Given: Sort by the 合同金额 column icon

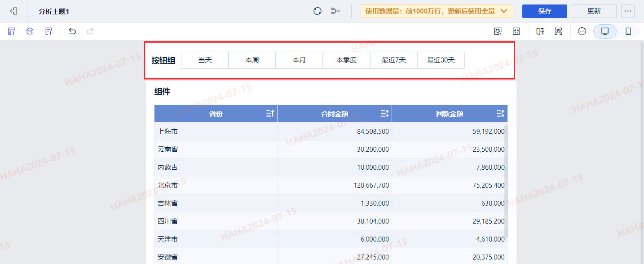Looking at the screenshot, I should coord(385,114).
